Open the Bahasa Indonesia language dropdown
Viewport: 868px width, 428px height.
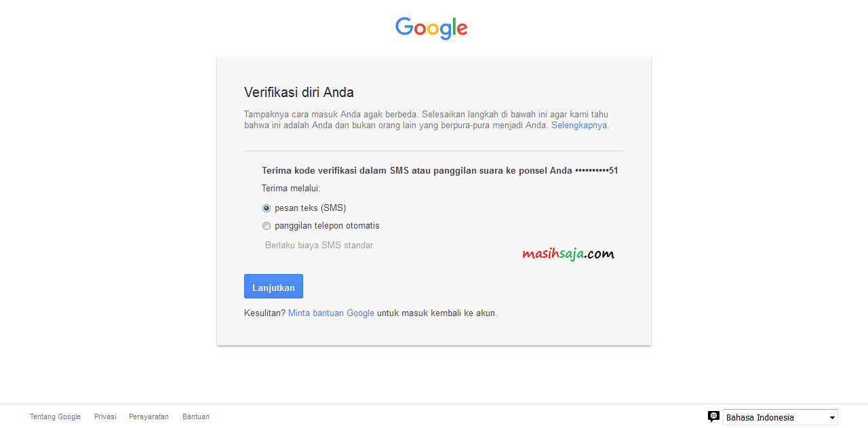(x=781, y=417)
